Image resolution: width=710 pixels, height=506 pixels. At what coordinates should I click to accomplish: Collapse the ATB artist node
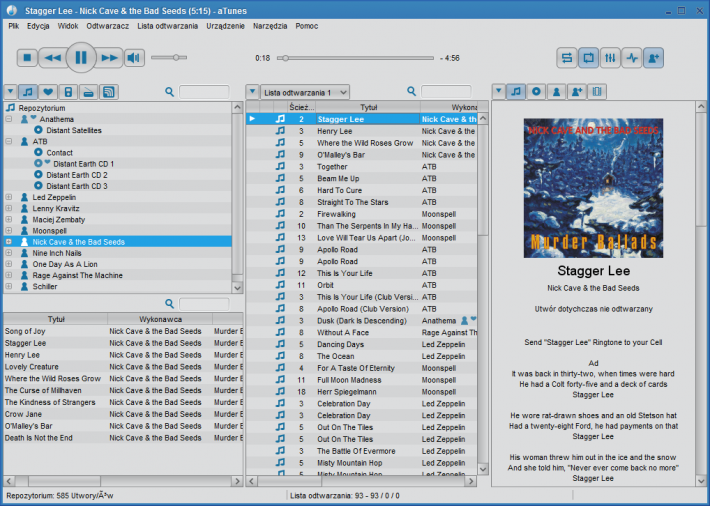pos(9,141)
